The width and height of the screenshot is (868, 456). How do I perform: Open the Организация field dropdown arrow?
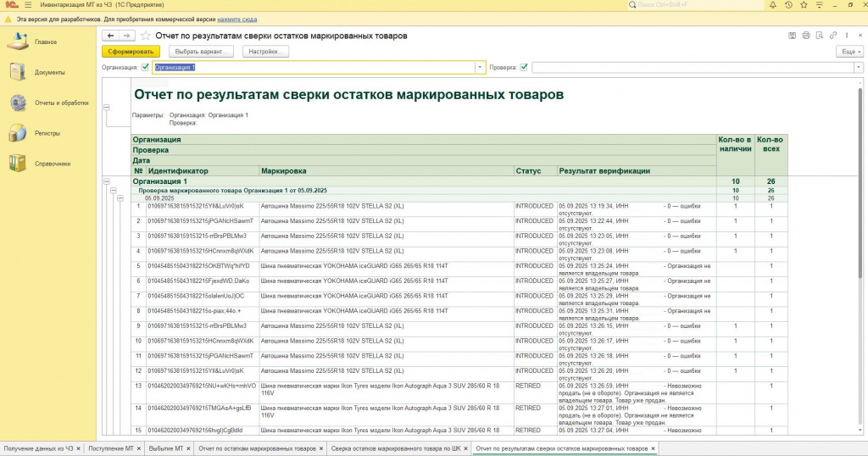pos(480,68)
